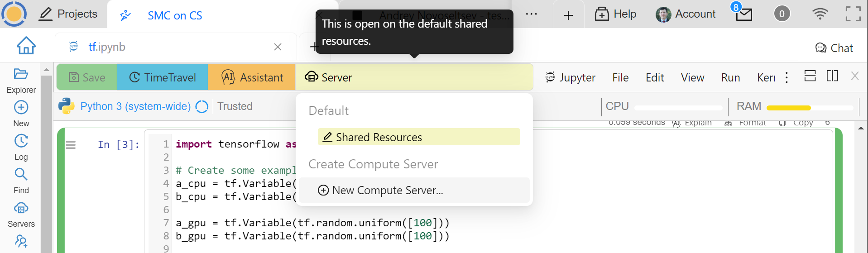
Task: Expand the more menus vertical dots
Action: 786,77
